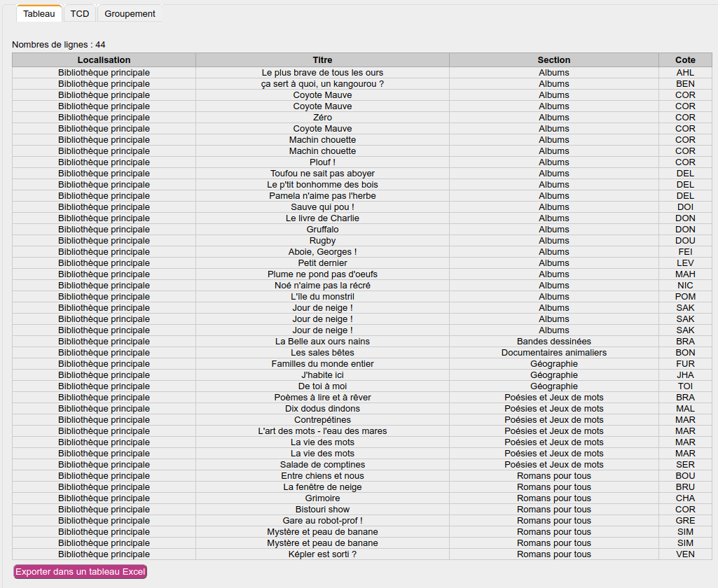The image size is (718, 588).
Task: Sort by the Localisation column header
Action: point(104,59)
